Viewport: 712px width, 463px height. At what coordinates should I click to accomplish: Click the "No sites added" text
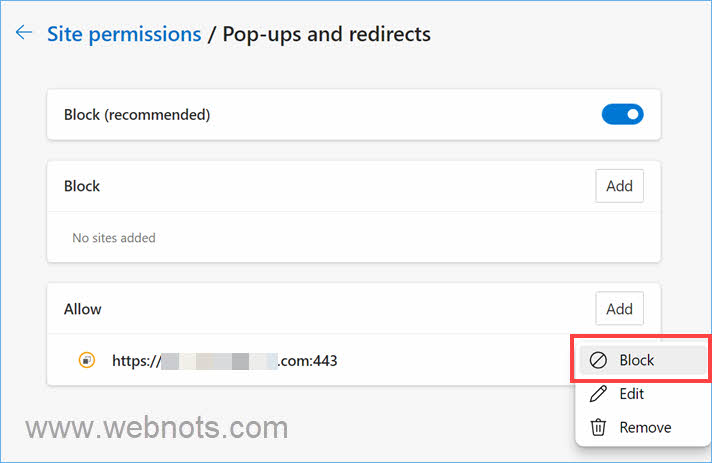(114, 238)
